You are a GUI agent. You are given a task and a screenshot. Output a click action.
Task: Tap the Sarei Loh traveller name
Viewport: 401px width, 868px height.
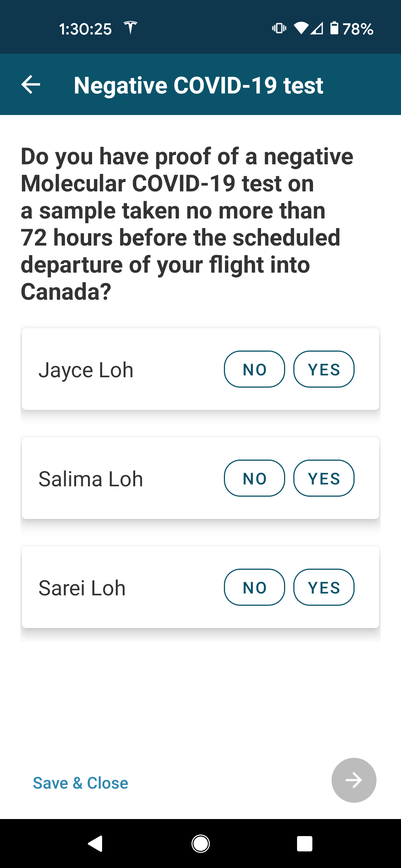point(82,588)
